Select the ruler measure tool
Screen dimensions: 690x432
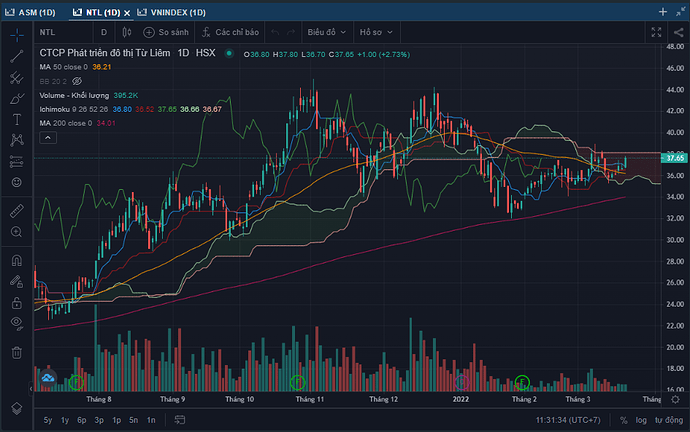[16, 210]
